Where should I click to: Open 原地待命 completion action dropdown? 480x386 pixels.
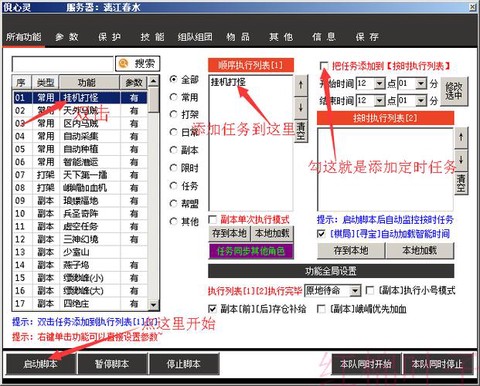point(355,291)
